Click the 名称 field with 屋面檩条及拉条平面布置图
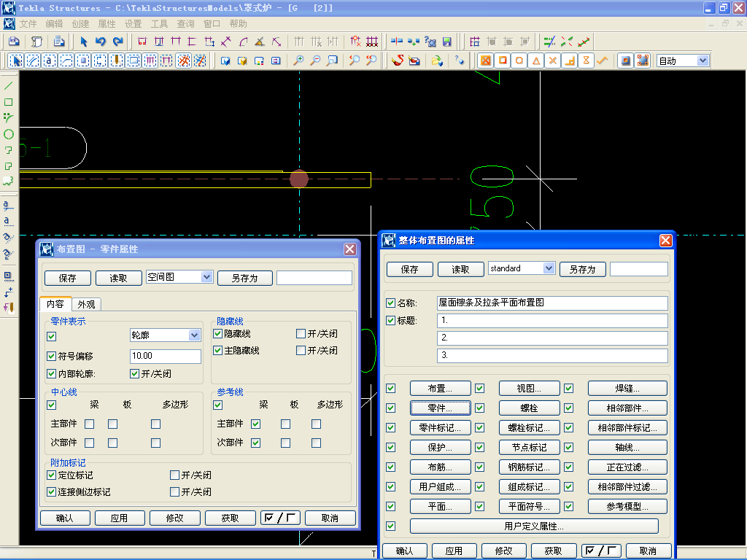 click(x=552, y=303)
